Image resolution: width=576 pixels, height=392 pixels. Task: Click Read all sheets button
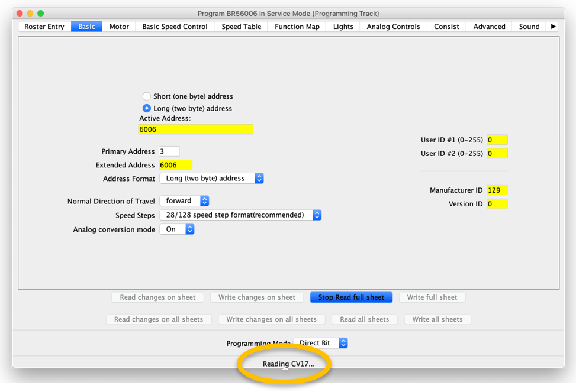(365, 319)
